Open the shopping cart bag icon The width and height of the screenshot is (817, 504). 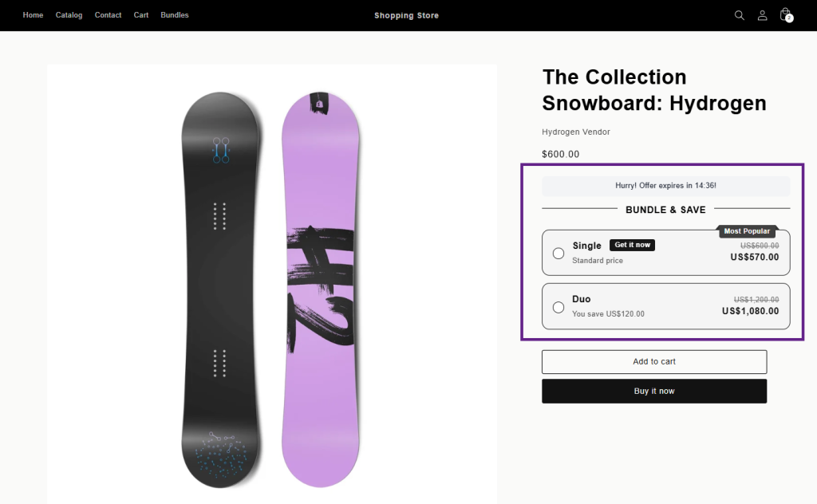coord(785,14)
